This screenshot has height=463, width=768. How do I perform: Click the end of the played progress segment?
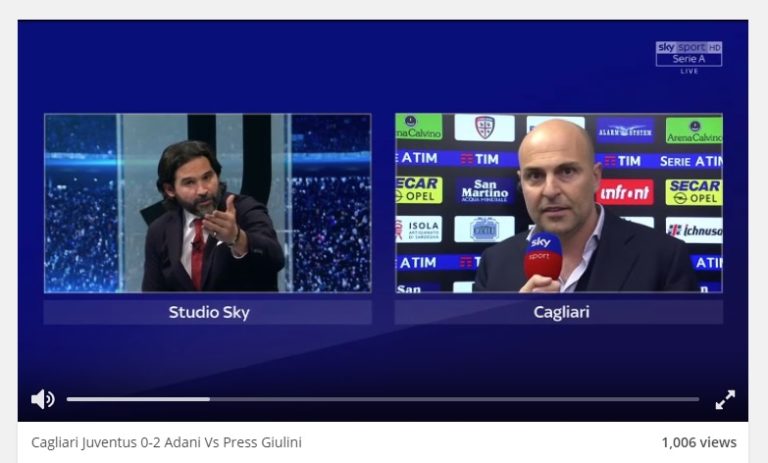tap(209, 399)
